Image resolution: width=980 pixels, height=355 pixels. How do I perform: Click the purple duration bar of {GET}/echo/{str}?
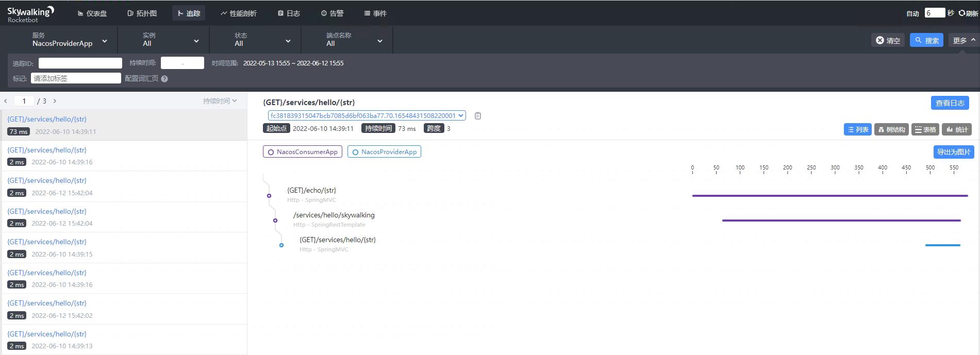pos(830,196)
